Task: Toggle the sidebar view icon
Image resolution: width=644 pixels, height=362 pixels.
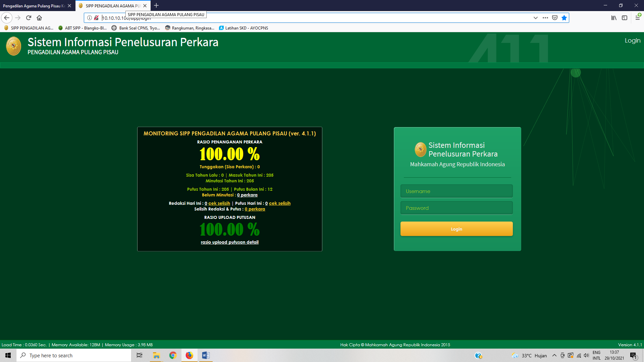Action: (x=624, y=18)
